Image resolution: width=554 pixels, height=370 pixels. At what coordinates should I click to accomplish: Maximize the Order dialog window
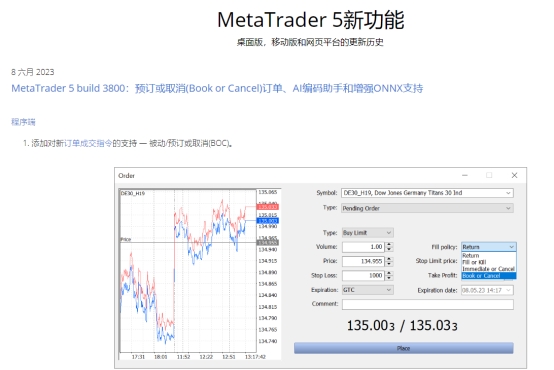click(489, 175)
